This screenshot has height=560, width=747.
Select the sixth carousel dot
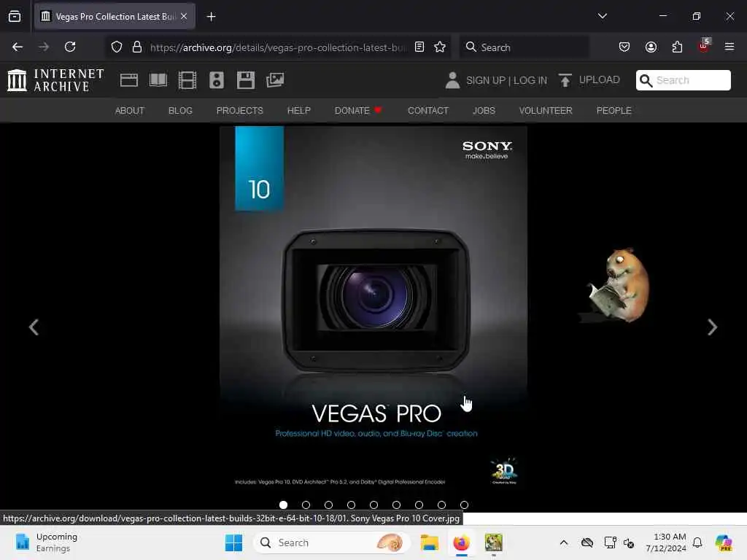tap(396, 505)
